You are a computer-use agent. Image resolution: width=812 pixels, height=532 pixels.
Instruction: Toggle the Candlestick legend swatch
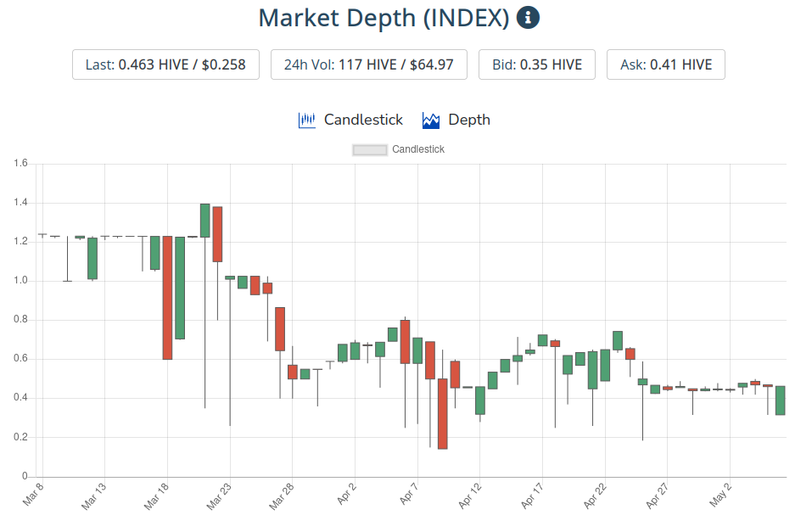[370, 150]
